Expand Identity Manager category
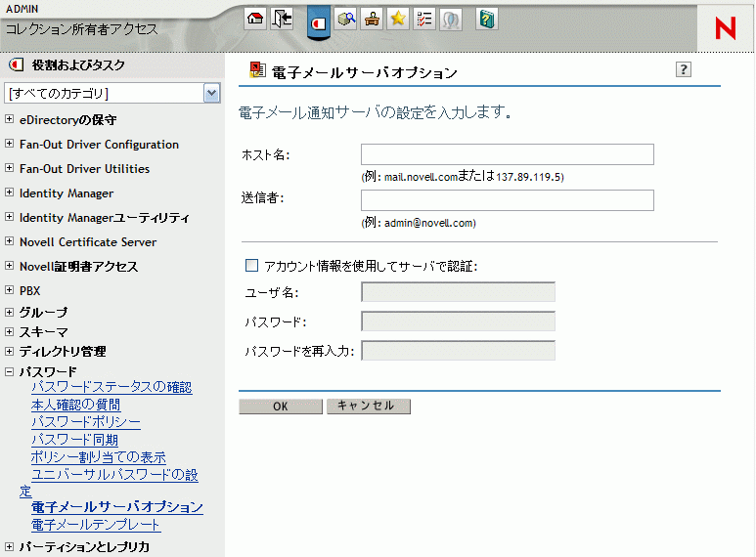Screen dimensions: 756x557 [9, 193]
